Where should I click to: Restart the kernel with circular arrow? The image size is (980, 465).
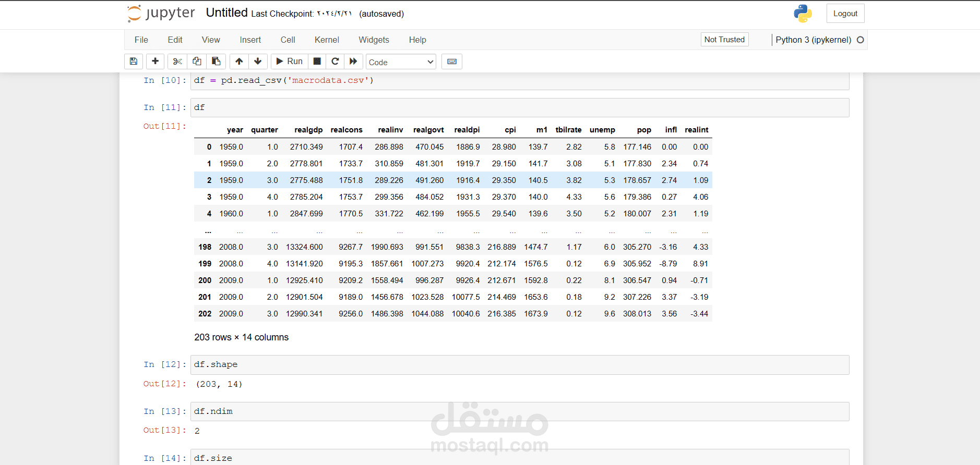[335, 62]
